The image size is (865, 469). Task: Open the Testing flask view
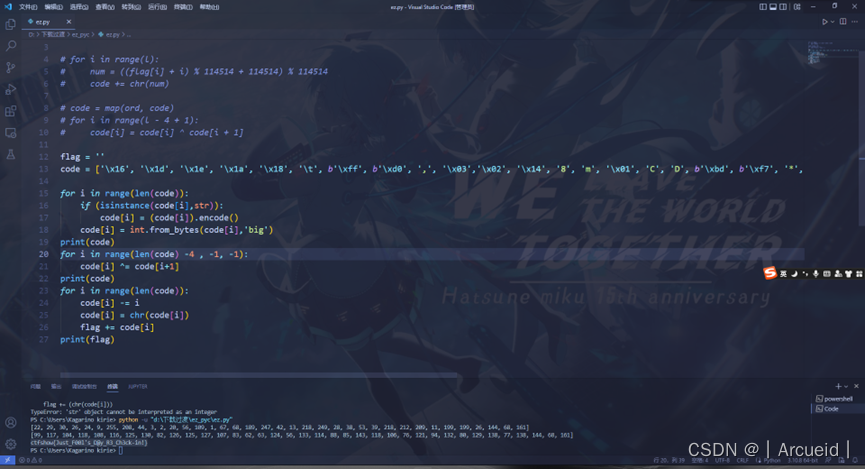click(10, 154)
